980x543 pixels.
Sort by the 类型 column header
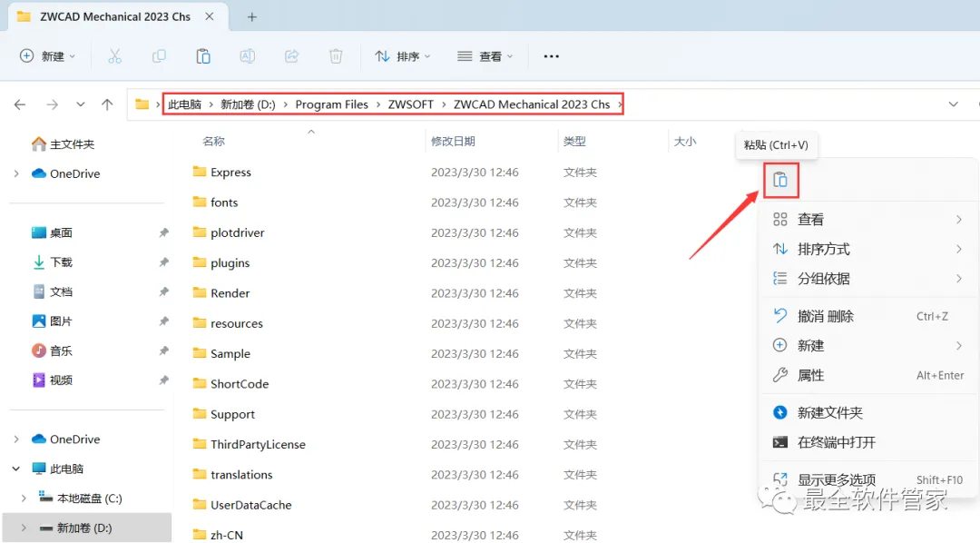[574, 142]
